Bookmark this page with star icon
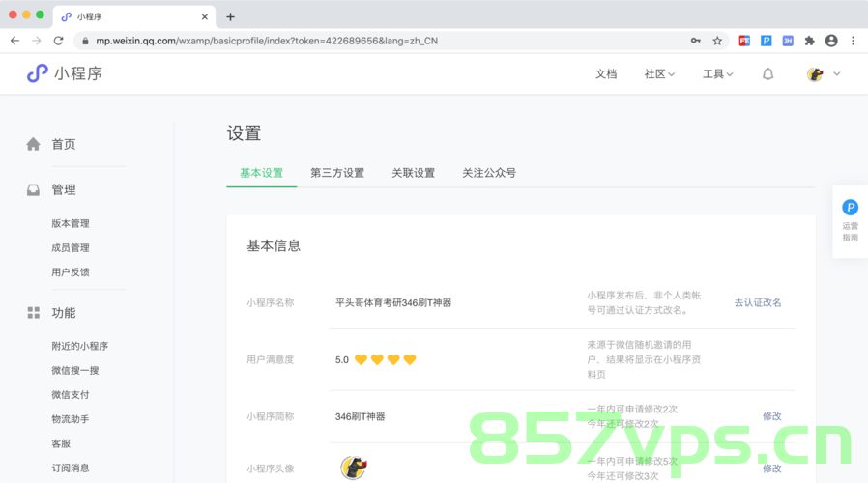This screenshot has height=483, width=868. (717, 41)
